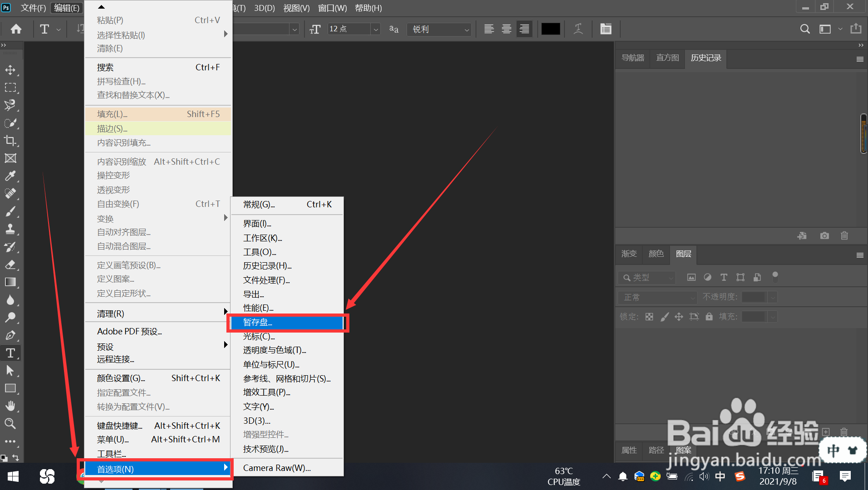Expand the 预设 submenu
This screenshot has width=868, height=490.
158,346
